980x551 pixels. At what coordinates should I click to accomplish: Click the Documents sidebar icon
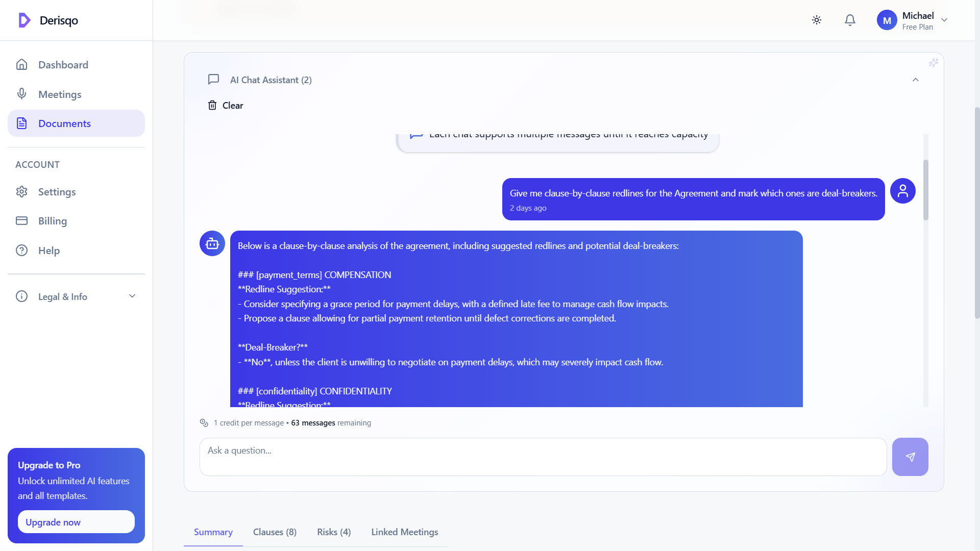pyautogui.click(x=21, y=123)
